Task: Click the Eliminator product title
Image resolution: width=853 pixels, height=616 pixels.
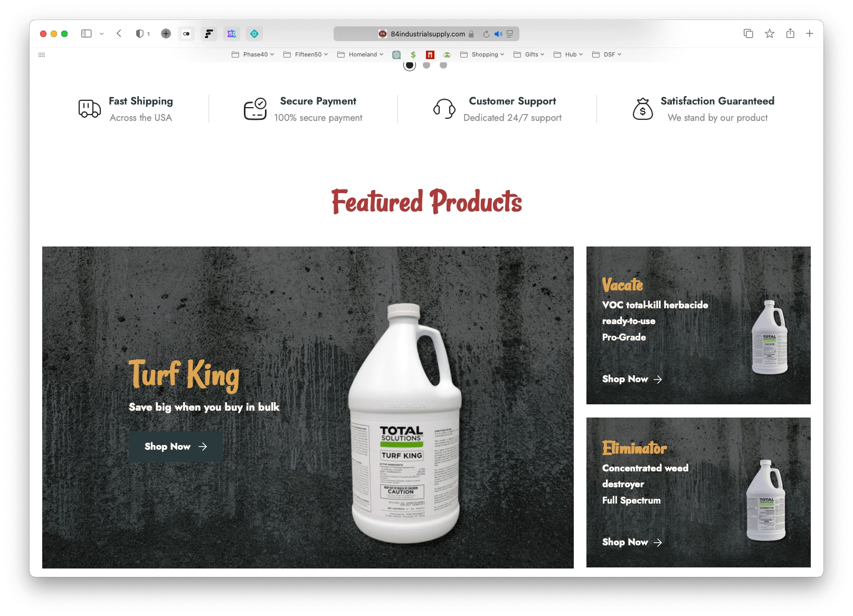Action: point(634,448)
